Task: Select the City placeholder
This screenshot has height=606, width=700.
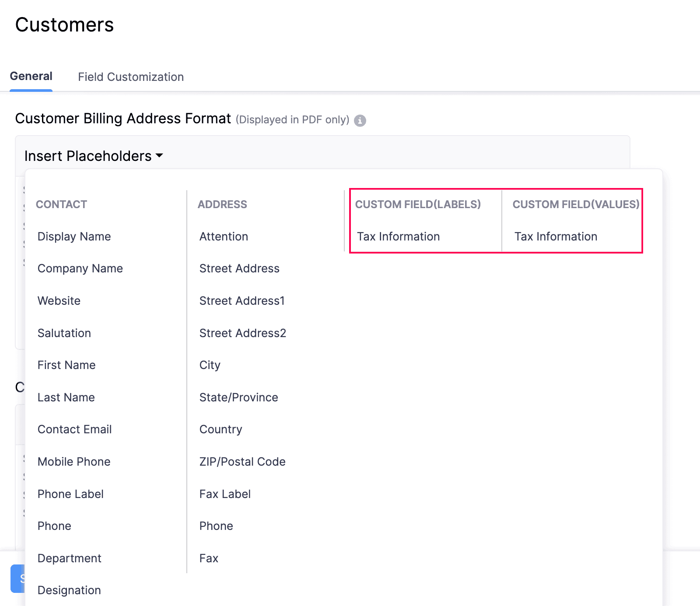Action: [210, 365]
